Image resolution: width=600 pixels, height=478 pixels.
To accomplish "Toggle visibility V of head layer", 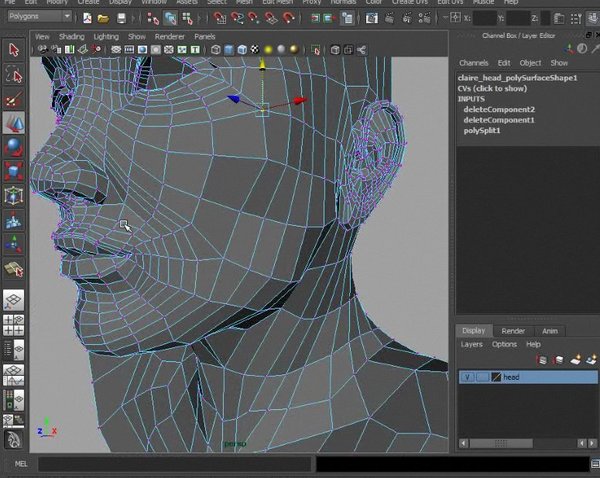I will pyautogui.click(x=467, y=377).
